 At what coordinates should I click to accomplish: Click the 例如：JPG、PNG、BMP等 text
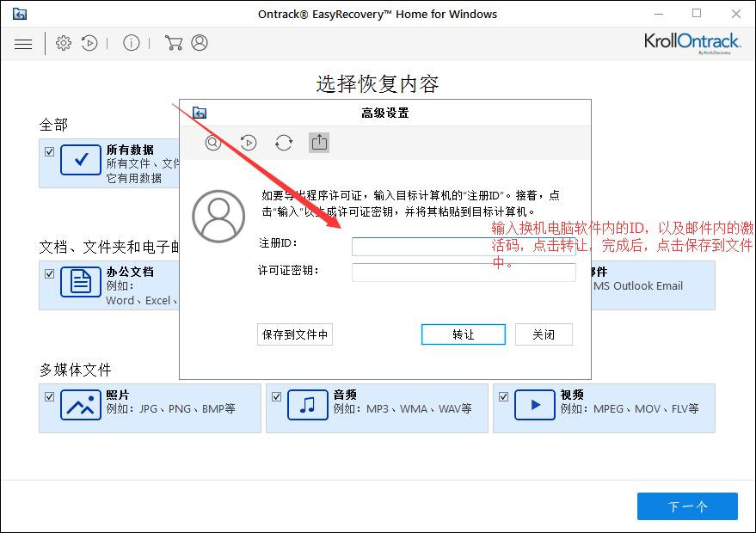170,408
